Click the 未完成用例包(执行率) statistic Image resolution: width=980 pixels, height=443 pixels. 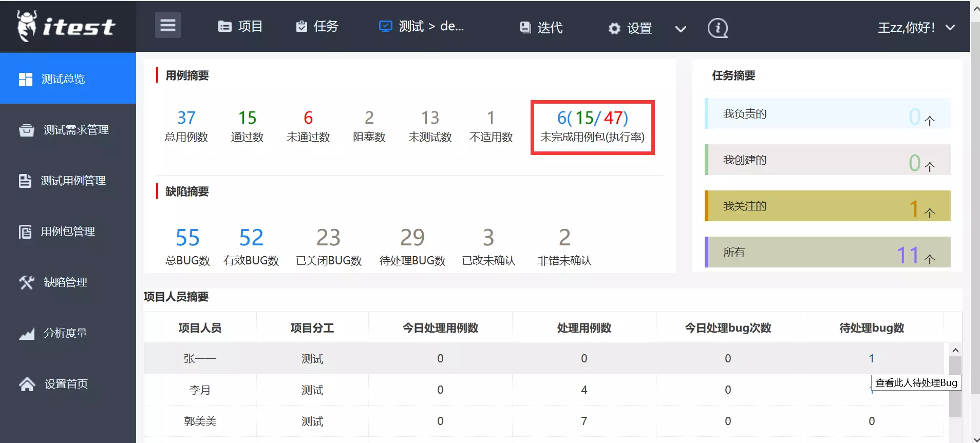[592, 127]
